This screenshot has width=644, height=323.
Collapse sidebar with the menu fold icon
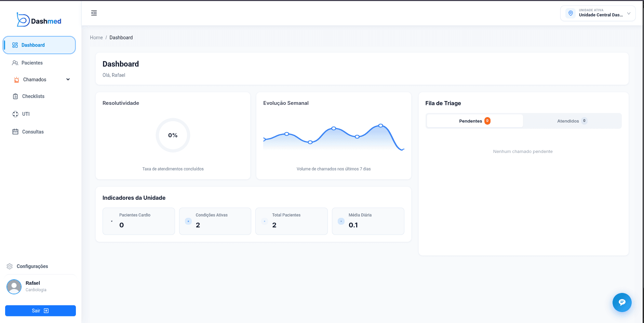94,13
